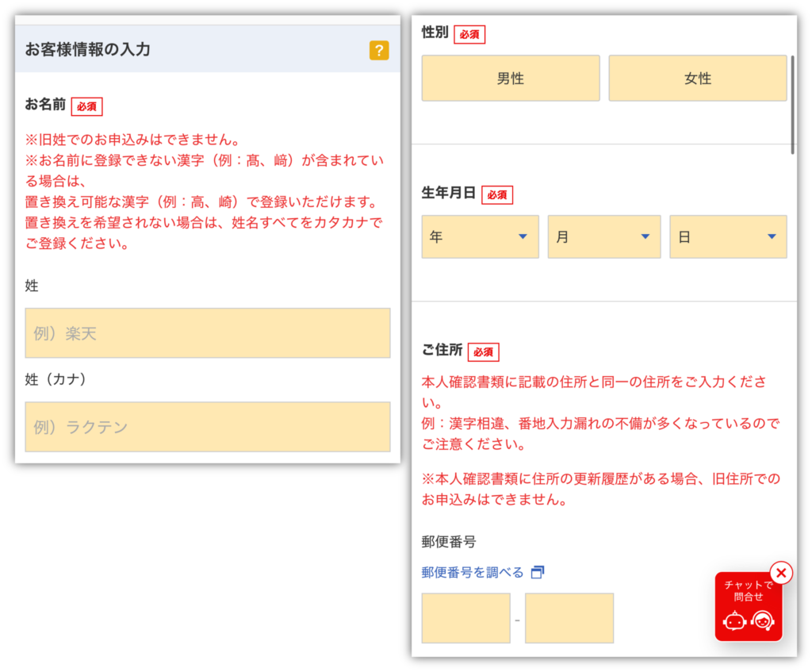Open the 年 birth year dropdown
The width and height of the screenshot is (812, 672).
(x=481, y=236)
